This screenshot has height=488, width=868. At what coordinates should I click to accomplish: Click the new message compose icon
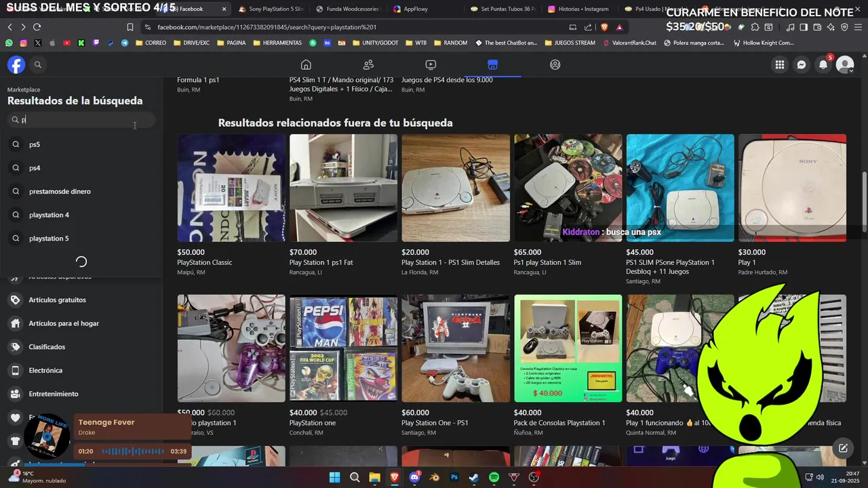(843, 448)
